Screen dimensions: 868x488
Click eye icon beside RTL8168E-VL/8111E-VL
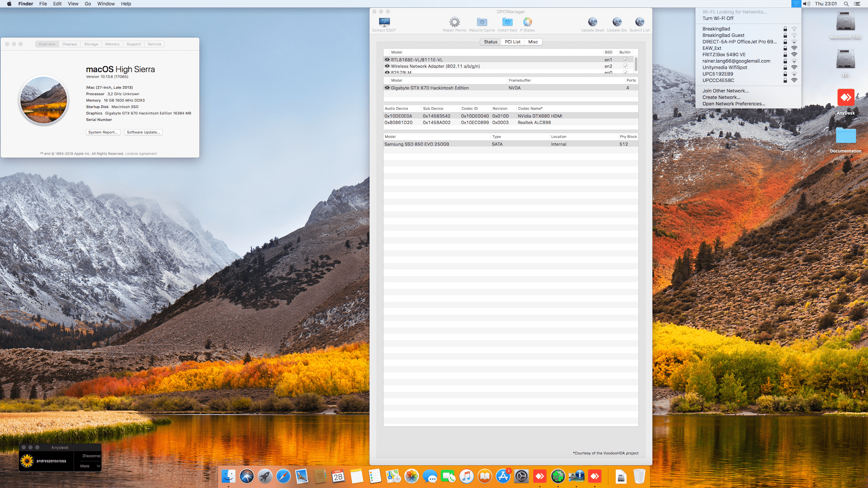(387, 60)
